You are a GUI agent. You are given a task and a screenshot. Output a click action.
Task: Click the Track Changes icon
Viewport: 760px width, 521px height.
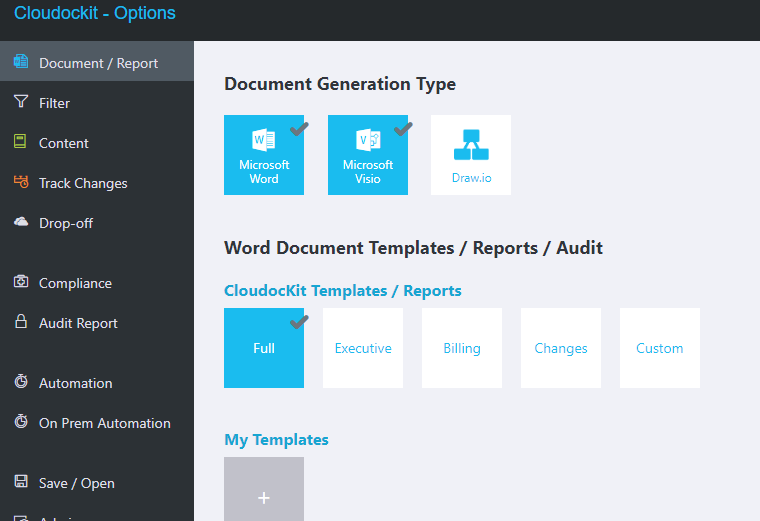click(21, 182)
